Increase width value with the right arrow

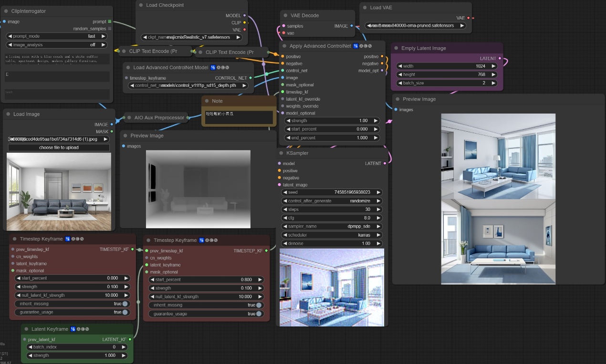coord(493,66)
